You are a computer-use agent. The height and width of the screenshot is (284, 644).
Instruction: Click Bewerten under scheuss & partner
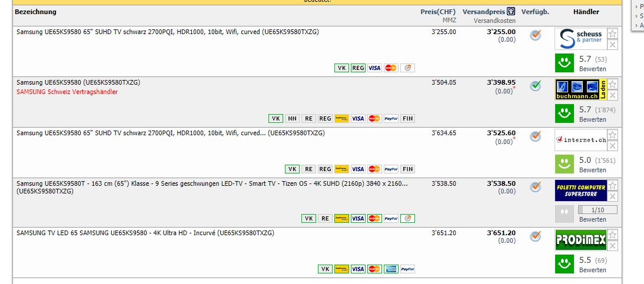593,69
